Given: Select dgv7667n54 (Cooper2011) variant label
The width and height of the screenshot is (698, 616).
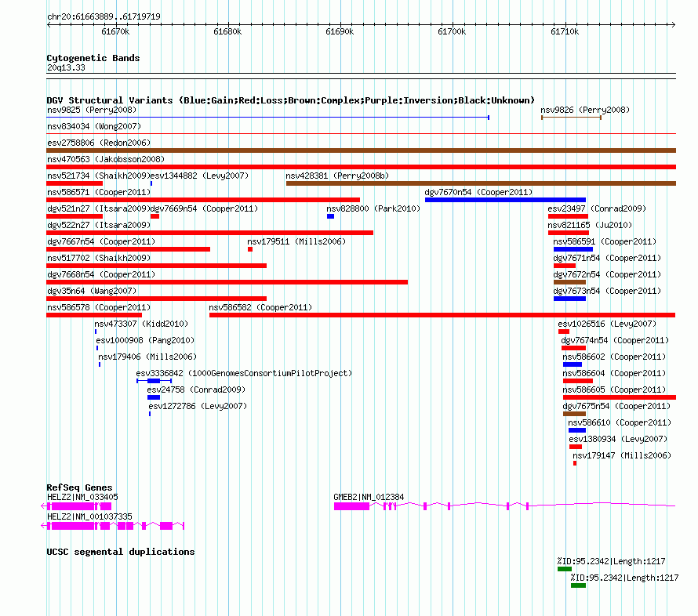Looking at the screenshot, I should coord(101,241).
